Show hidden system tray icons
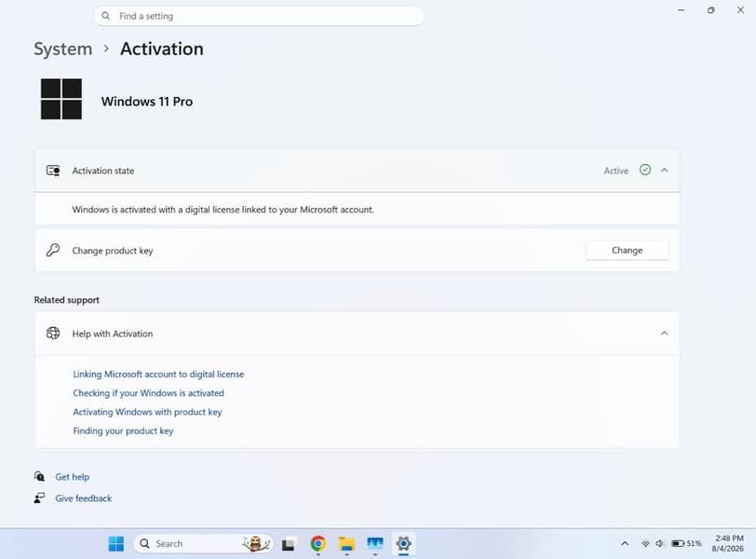The height and width of the screenshot is (559, 756). pos(625,543)
